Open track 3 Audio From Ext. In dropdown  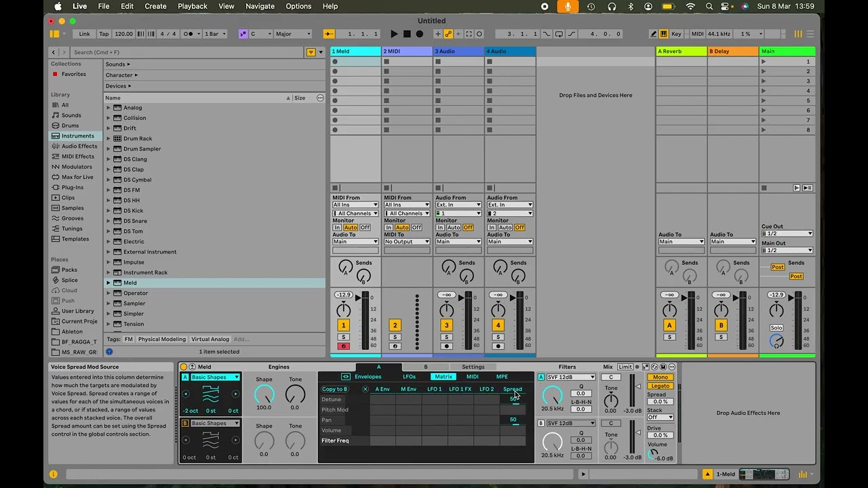[458, 205]
